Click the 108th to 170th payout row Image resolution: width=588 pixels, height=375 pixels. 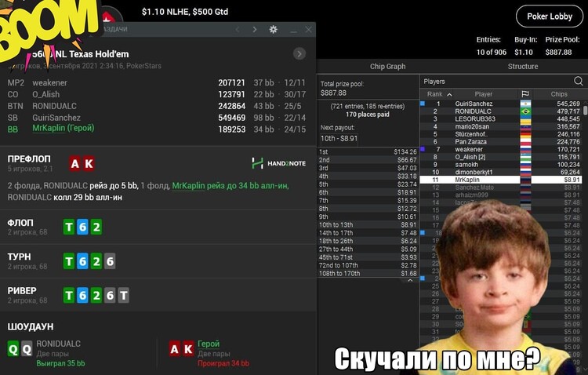[x=368, y=273]
